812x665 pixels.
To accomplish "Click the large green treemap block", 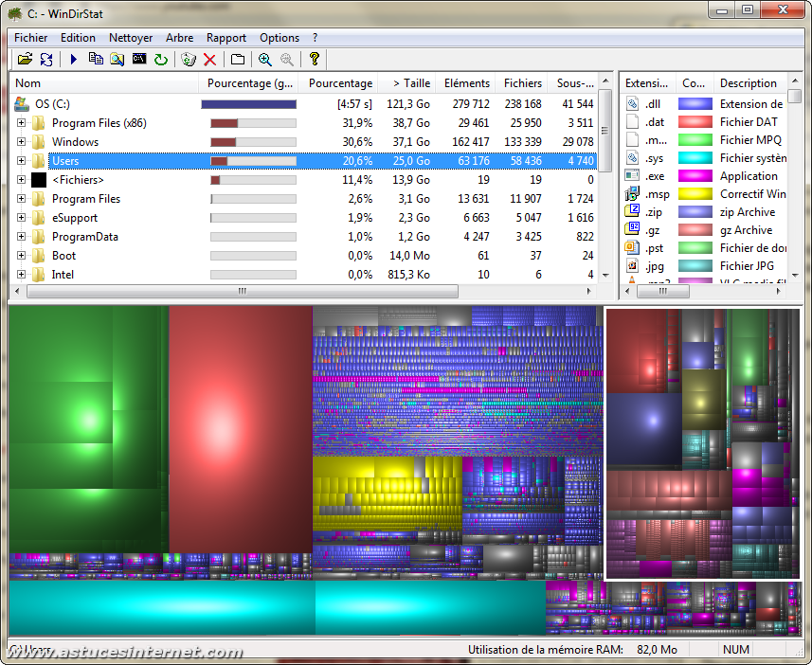I will (x=88, y=429).
